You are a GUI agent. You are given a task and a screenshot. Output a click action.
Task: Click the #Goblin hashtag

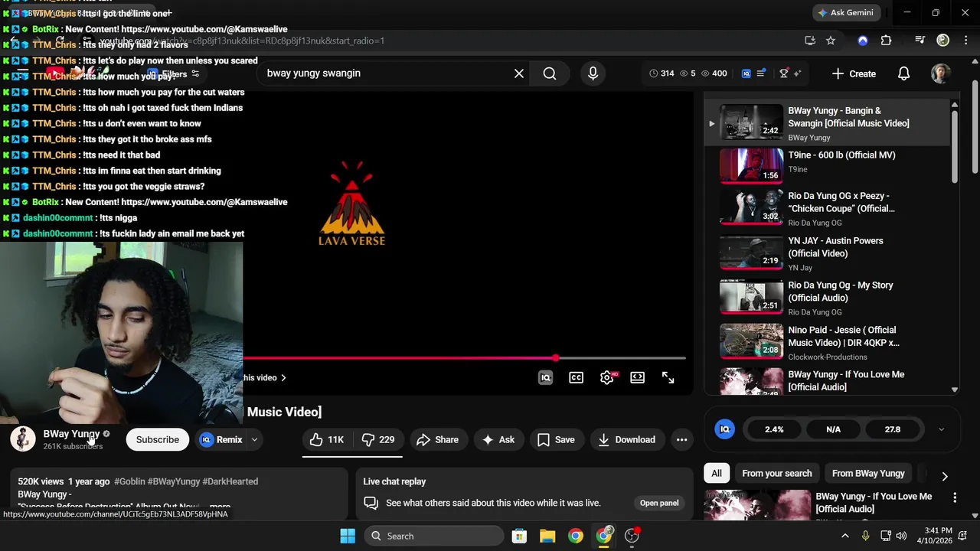(x=129, y=481)
